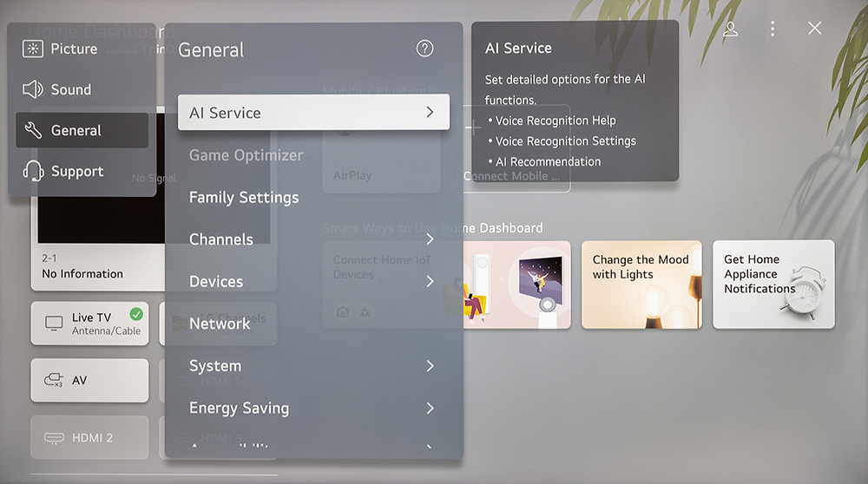This screenshot has width=868, height=484.
Task: Open the Channels settings row
Action: (313, 239)
